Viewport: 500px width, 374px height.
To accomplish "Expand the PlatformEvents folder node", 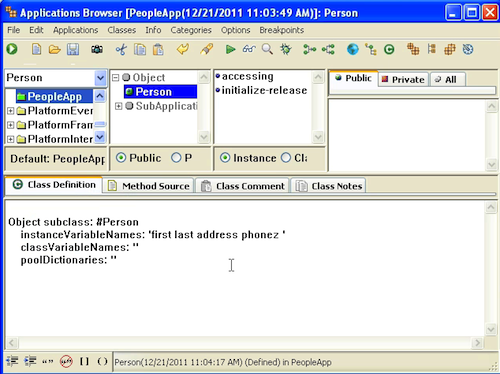I will click(10, 111).
